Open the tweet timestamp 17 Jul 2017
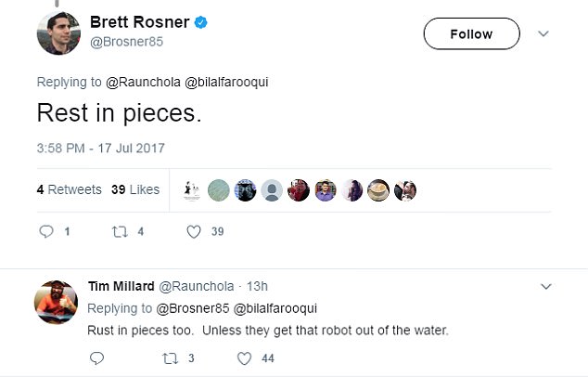The width and height of the screenshot is (588, 377). (102, 148)
